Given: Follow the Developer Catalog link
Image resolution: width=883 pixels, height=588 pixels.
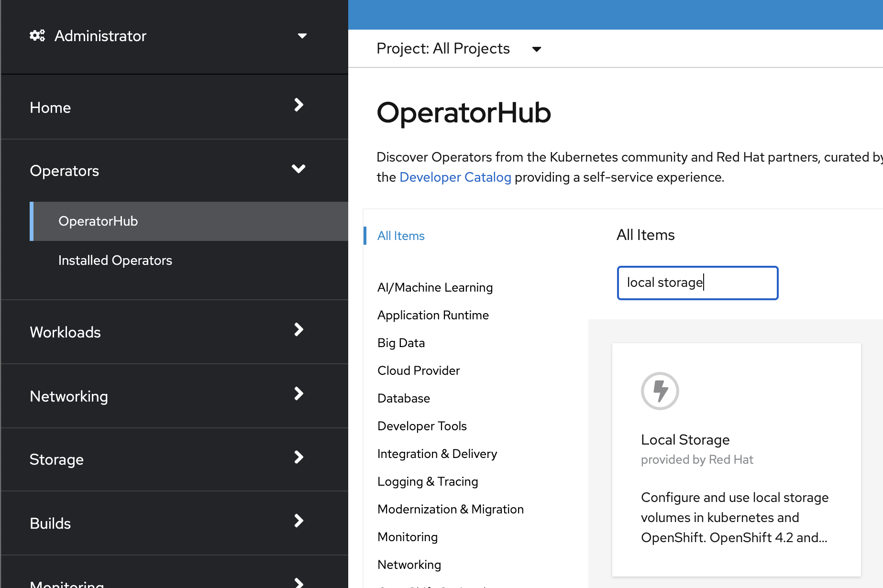Looking at the screenshot, I should pyautogui.click(x=455, y=177).
